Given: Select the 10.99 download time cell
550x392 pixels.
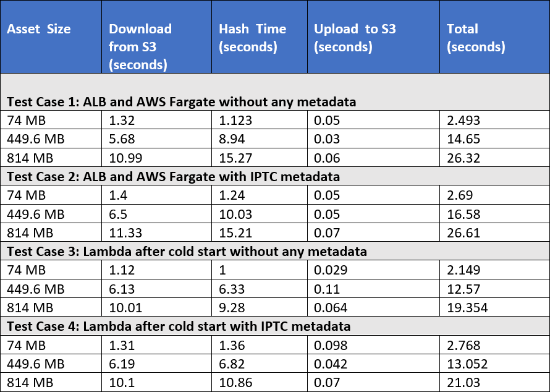Looking at the screenshot, I should [x=157, y=158].
